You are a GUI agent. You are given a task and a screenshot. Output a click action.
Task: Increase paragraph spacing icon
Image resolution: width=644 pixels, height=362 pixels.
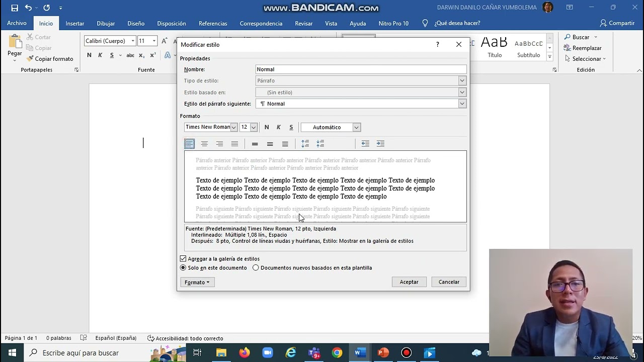[x=305, y=144]
